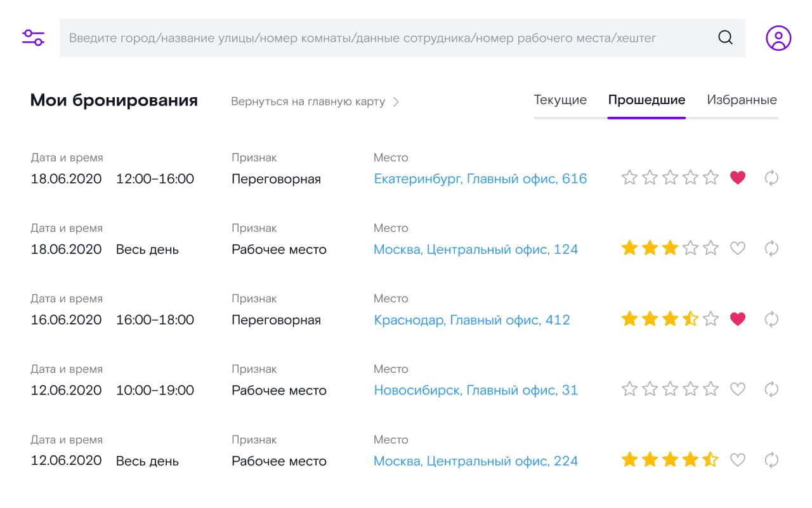This screenshot has width=812, height=508.
Task: Repeat the Екатеринбург 616 booking
Action: (x=771, y=178)
